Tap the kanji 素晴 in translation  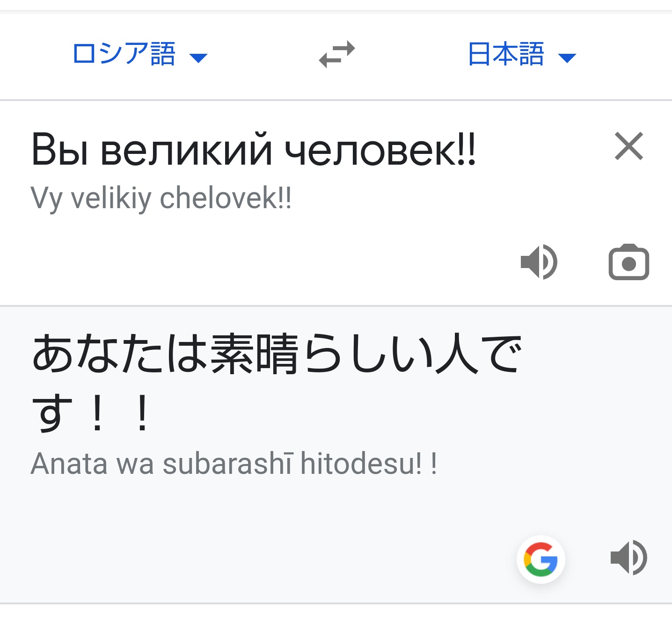(254, 354)
